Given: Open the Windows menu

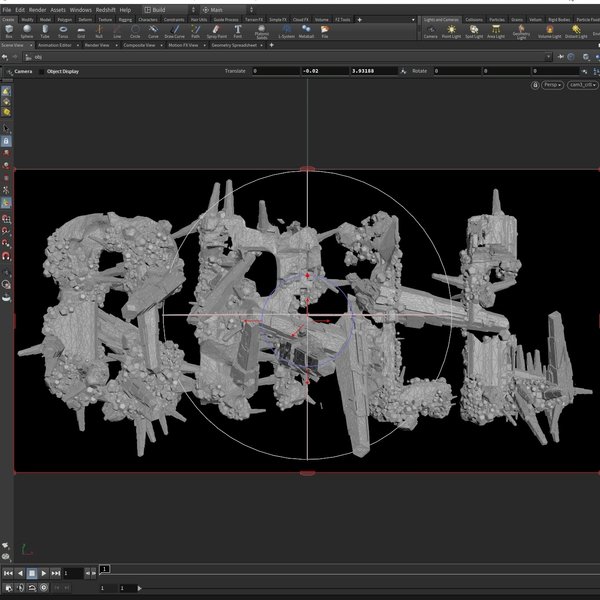Looking at the screenshot, I should [81, 10].
